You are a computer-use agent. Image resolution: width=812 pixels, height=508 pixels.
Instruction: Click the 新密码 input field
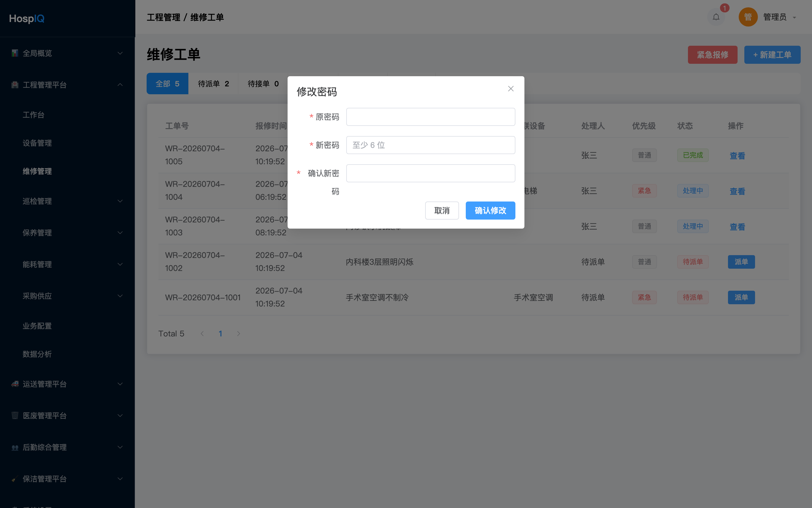tap(431, 145)
